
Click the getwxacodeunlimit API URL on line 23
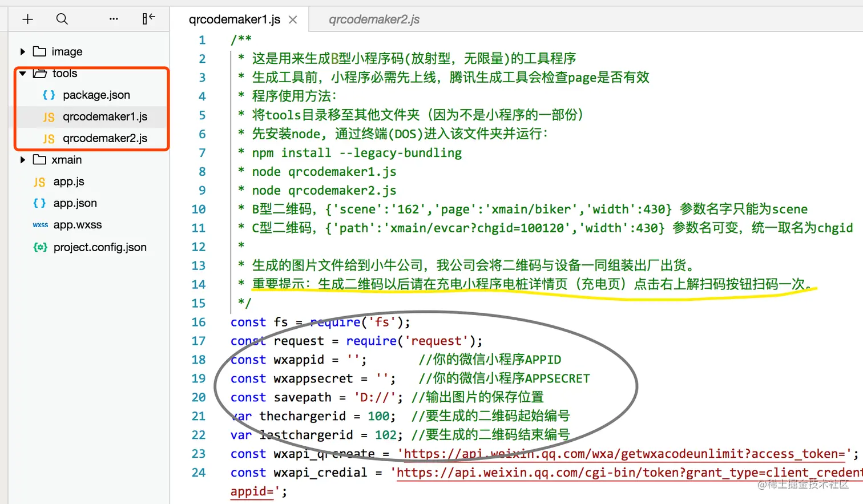625,454
